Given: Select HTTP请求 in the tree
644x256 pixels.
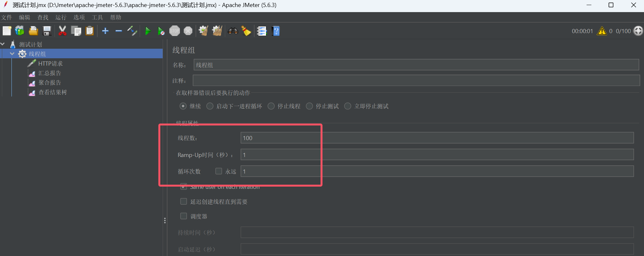Looking at the screenshot, I should coord(50,64).
